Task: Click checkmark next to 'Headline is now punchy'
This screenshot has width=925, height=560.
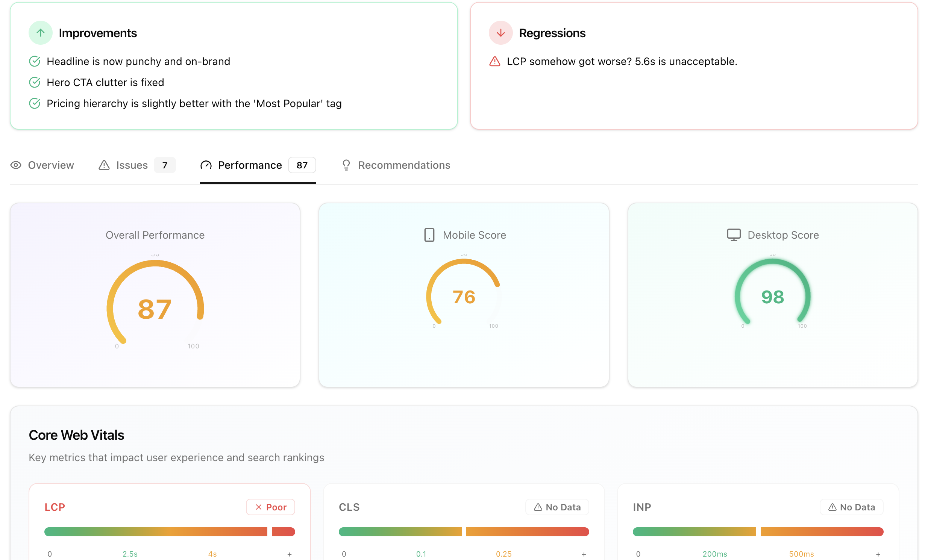Action: pos(35,61)
